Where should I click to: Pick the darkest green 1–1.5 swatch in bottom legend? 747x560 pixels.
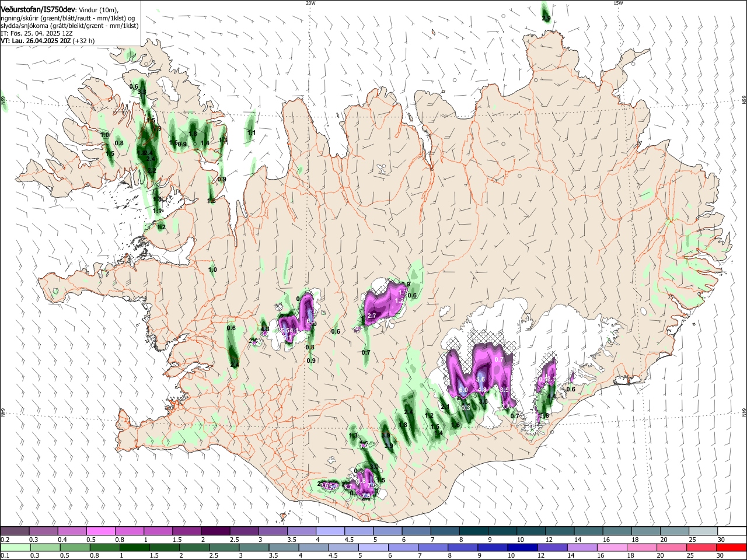[134, 548]
